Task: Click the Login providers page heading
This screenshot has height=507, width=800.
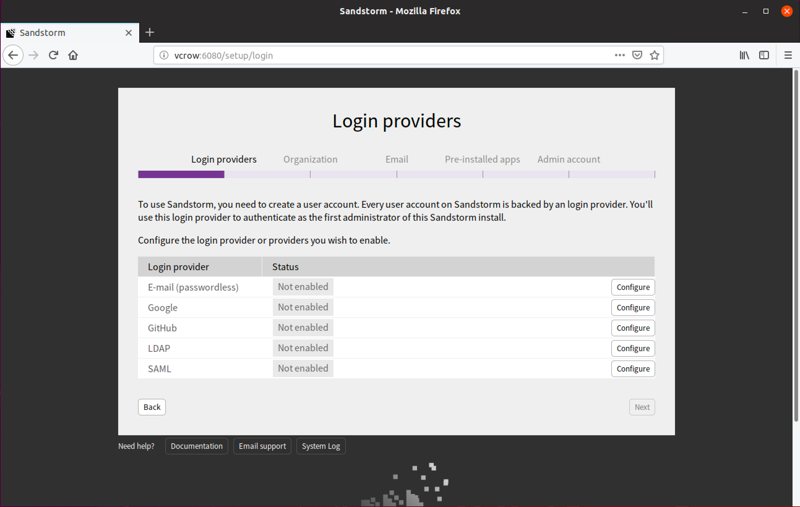Action: coord(396,121)
